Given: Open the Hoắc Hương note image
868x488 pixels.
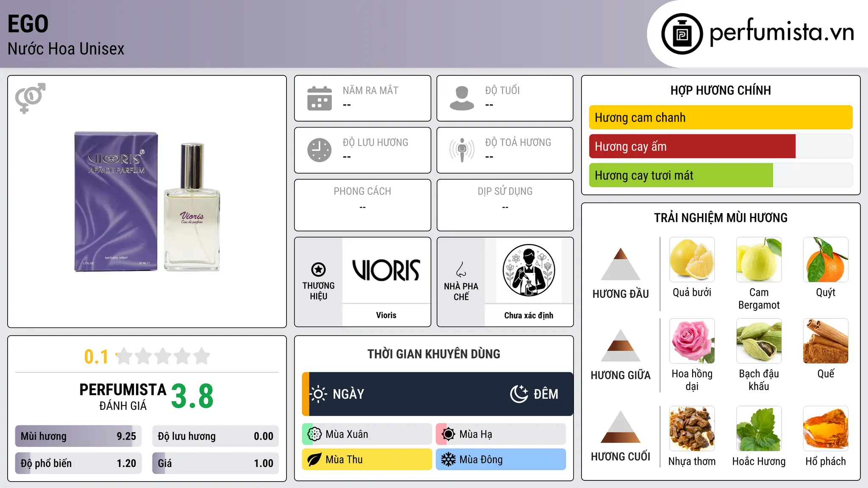Looking at the screenshot, I should (759, 429).
